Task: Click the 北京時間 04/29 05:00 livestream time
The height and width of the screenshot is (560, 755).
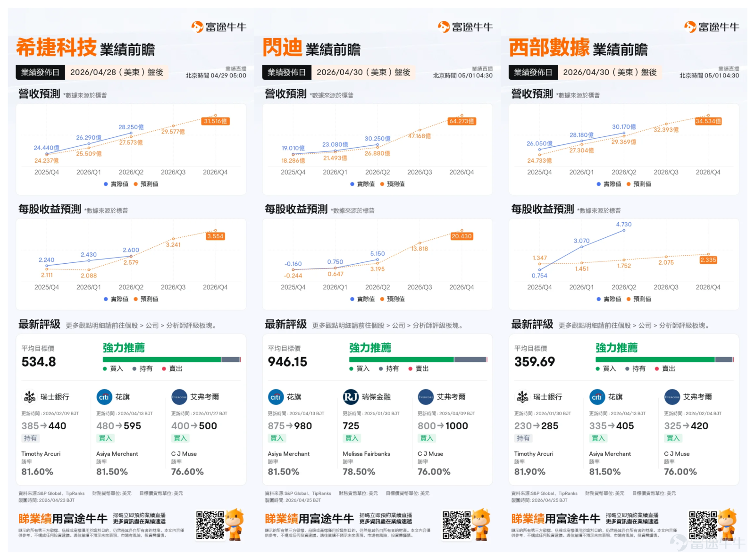Action: pos(216,75)
